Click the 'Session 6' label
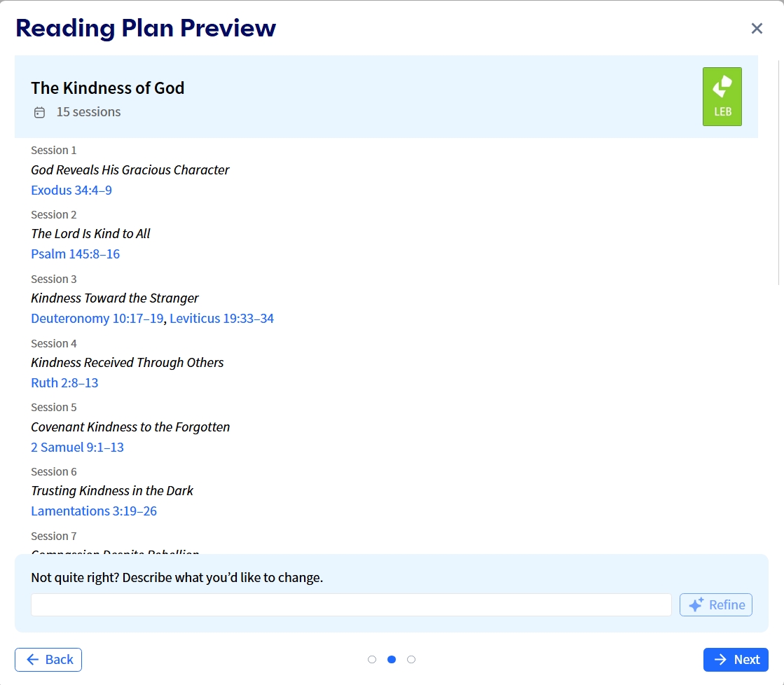 (x=53, y=472)
